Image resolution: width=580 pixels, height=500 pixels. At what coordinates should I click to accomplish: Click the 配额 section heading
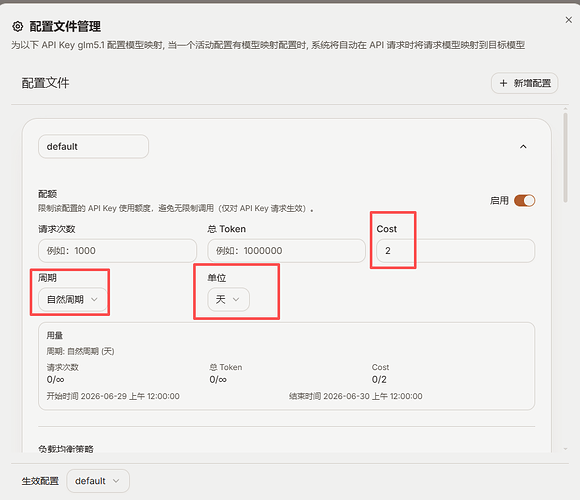click(47, 194)
